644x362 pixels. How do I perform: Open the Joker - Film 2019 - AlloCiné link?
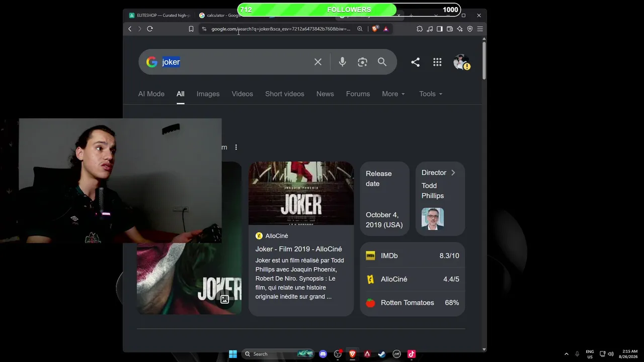pyautogui.click(x=298, y=249)
